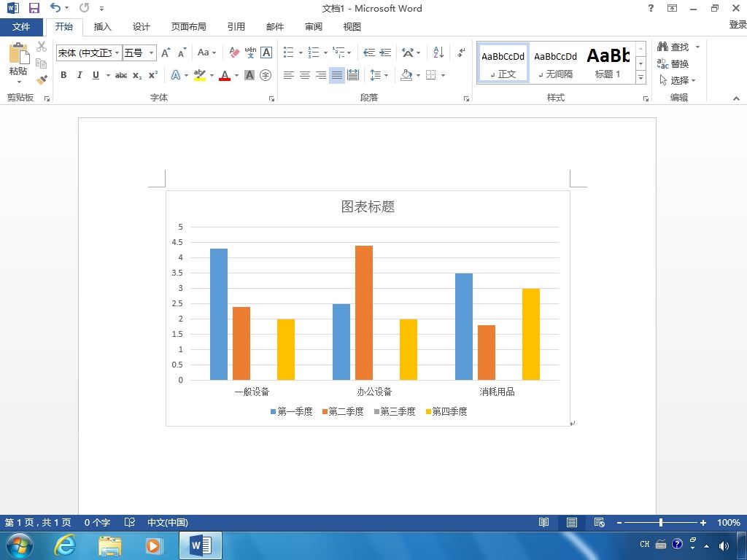The width and height of the screenshot is (747, 560).
Task: Center align the paragraph
Action: pos(304,75)
